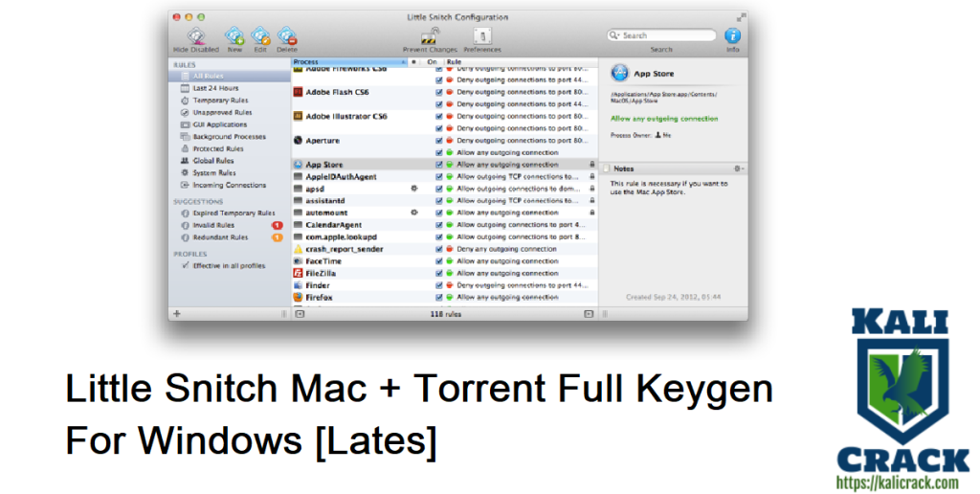Remove the rule using Delete icon
This screenshot has height=494, width=980.
pyautogui.click(x=287, y=35)
